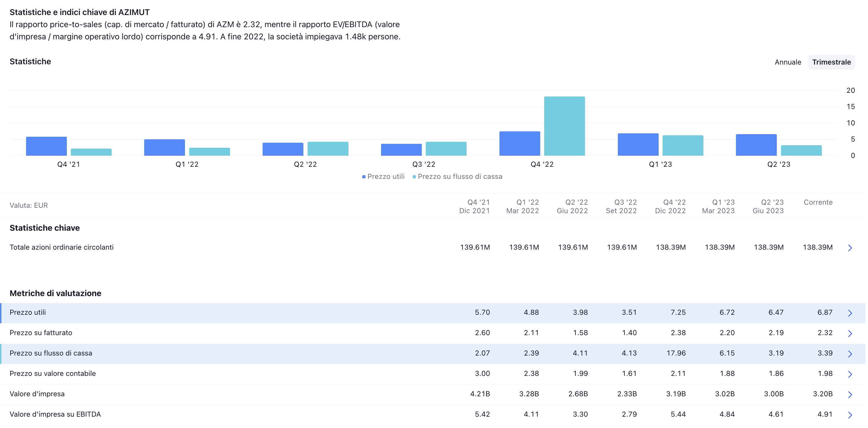Open the Prezzo su flusso di cassa chevron

click(x=850, y=353)
